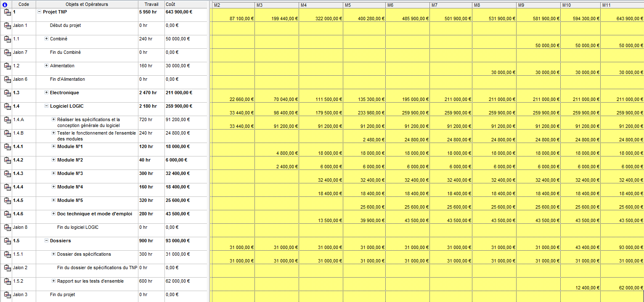Collapse the Dossiers group
Viewport: 644px width, 302px height.
click(46, 241)
